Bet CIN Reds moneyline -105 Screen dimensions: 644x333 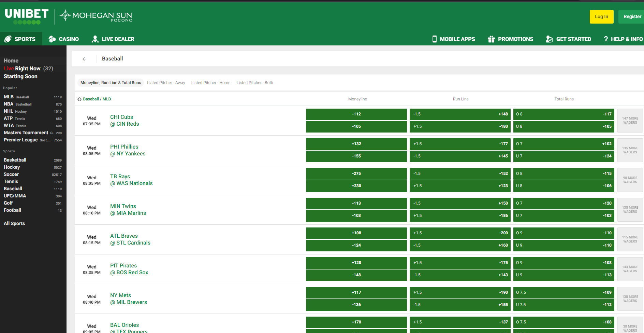click(x=356, y=126)
